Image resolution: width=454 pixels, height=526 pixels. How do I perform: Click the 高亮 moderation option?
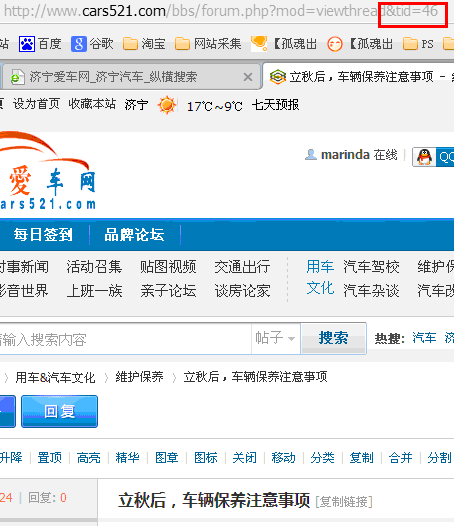tap(89, 458)
